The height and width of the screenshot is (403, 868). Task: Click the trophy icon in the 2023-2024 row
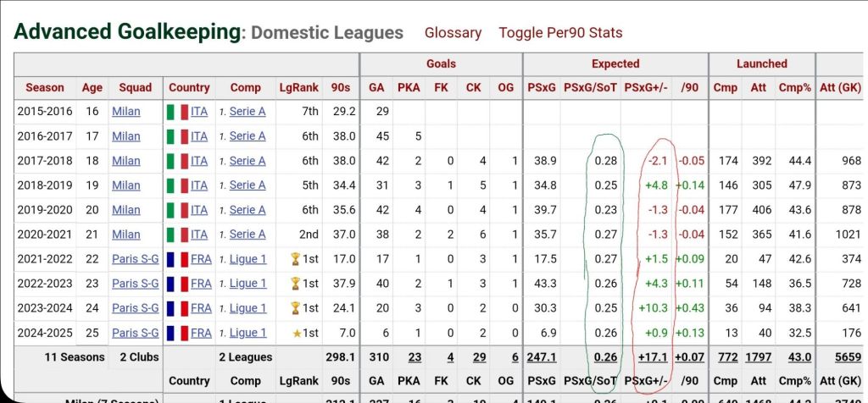pyautogui.click(x=295, y=308)
